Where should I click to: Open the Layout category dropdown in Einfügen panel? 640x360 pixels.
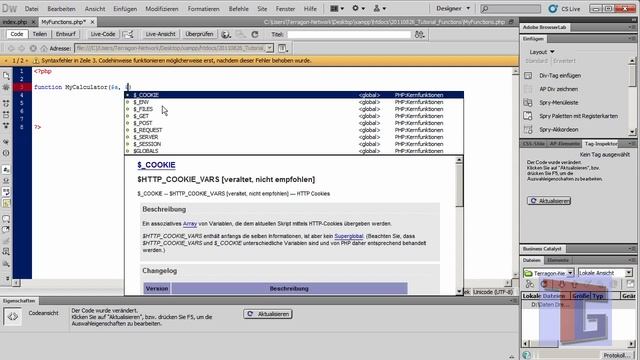[542, 52]
